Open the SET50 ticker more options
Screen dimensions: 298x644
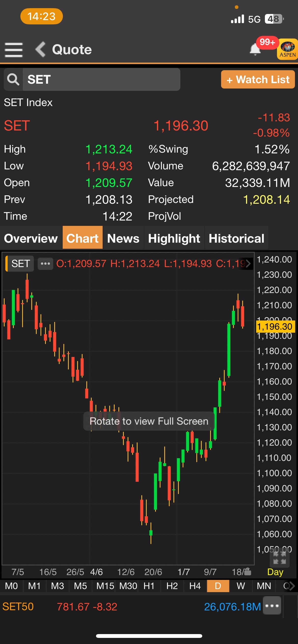(272, 606)
